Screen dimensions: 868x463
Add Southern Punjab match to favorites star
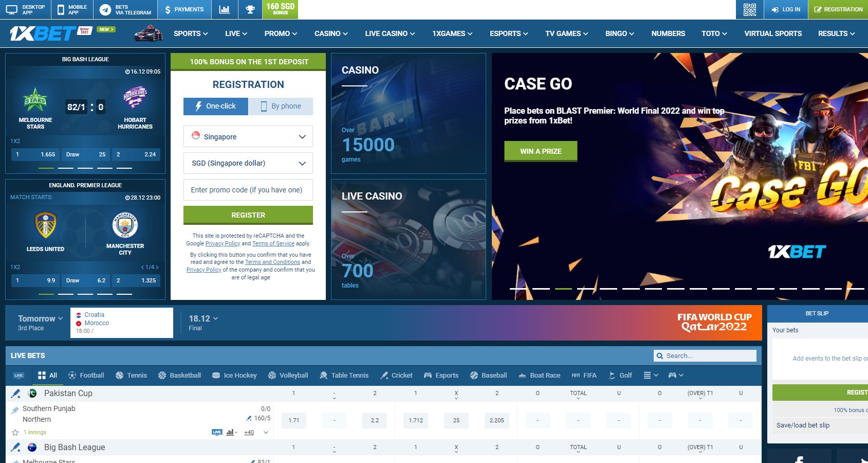[x=15, y=433]
